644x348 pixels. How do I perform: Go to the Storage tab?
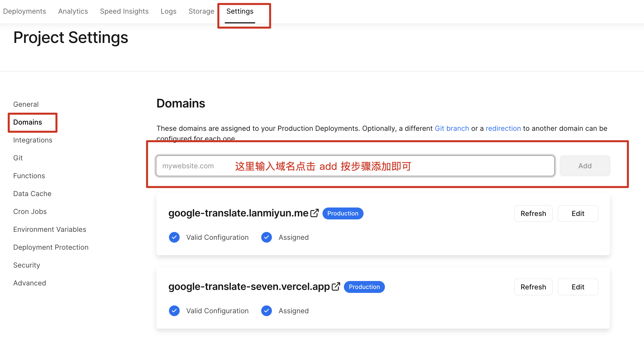[x=201, y=11]
